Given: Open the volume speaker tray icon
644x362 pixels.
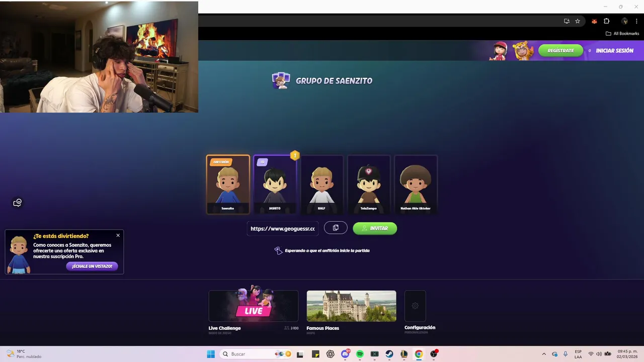Looking at the screenshot, I should point(599,354).
